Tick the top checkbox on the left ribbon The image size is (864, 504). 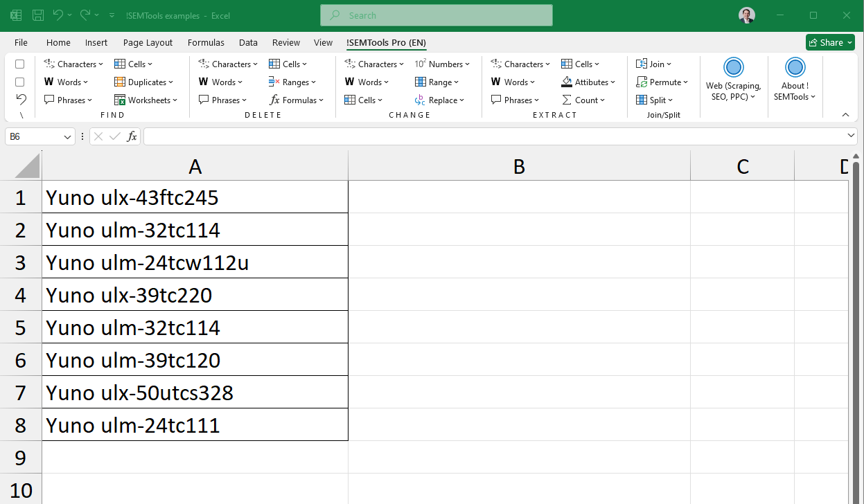pos(19,64)
